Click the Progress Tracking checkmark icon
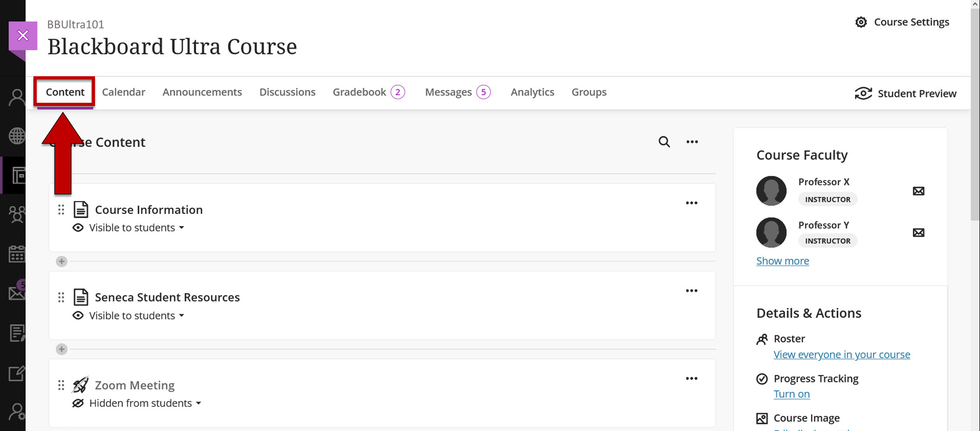The height and width of the screenshot is (431, 980). (762, 379)
